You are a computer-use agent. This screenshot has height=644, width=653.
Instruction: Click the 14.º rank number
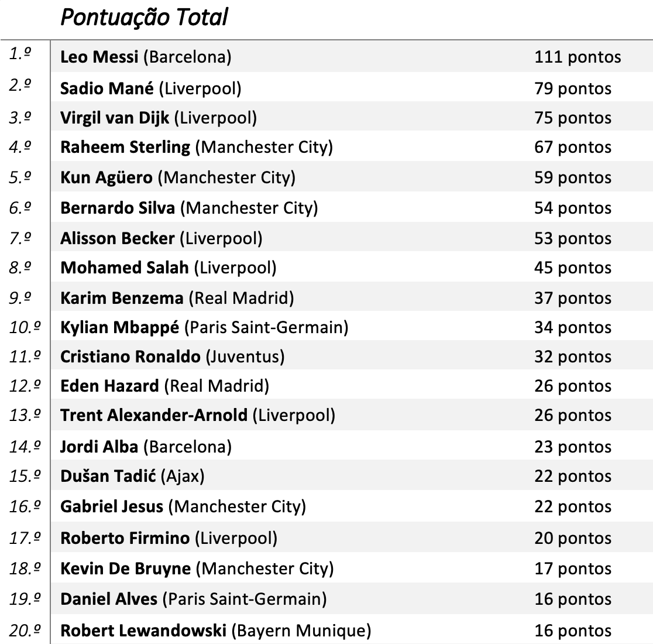tap(25, 447)
